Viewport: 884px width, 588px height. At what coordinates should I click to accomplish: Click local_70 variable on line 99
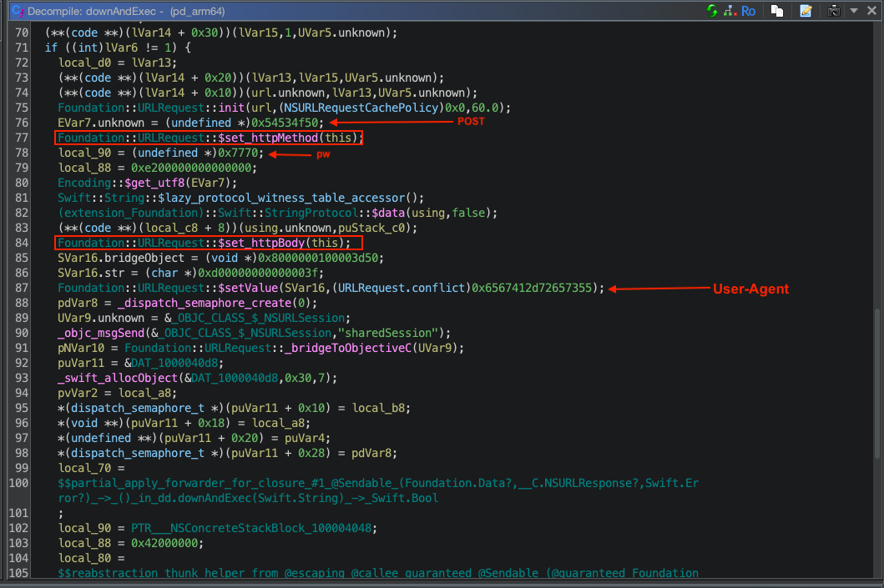(84, 468)
